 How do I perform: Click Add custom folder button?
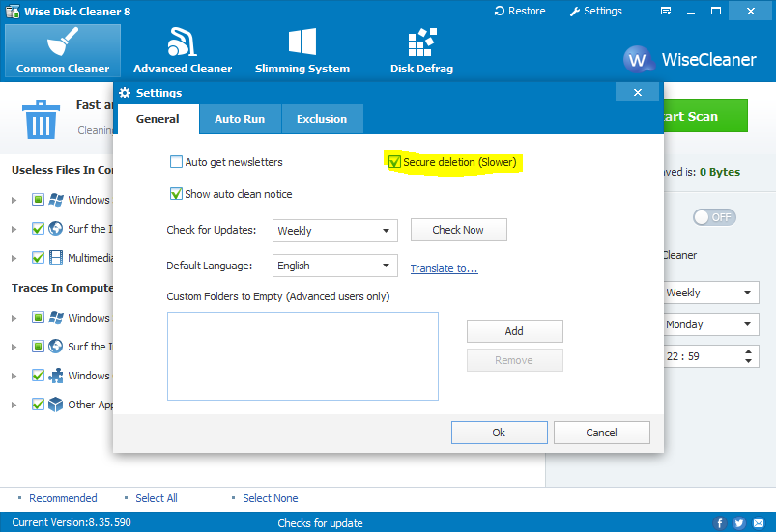point(515,331)
